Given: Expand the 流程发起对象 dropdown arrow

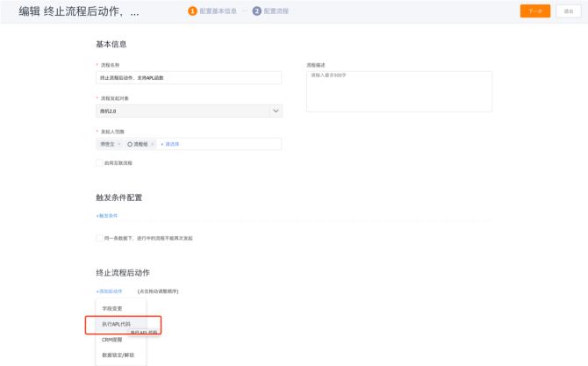Looking at the screenshot, I should pos(276,111).
